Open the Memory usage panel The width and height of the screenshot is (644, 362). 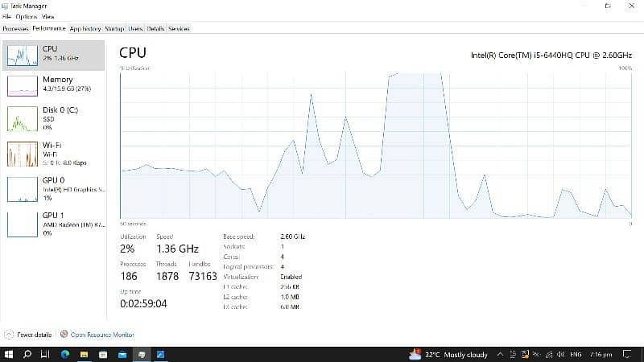[x=56, y=84]
